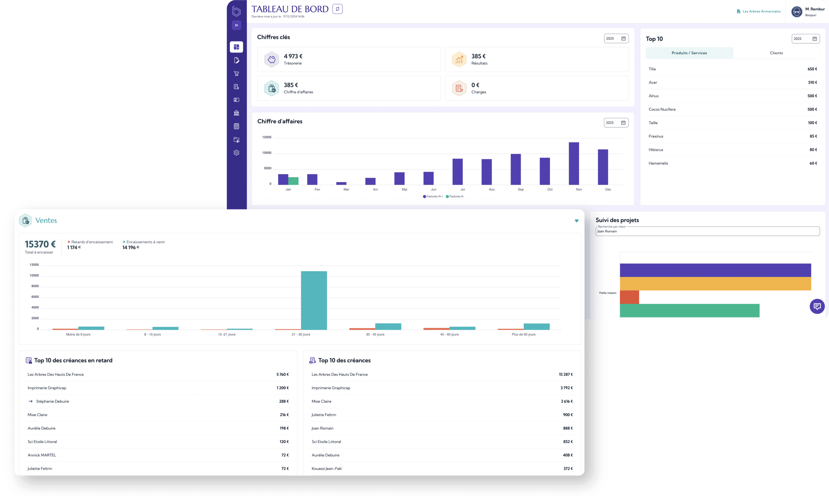
Task: Switch to the Clients tab
Action: pyautogui.click(x=776, y=53)
